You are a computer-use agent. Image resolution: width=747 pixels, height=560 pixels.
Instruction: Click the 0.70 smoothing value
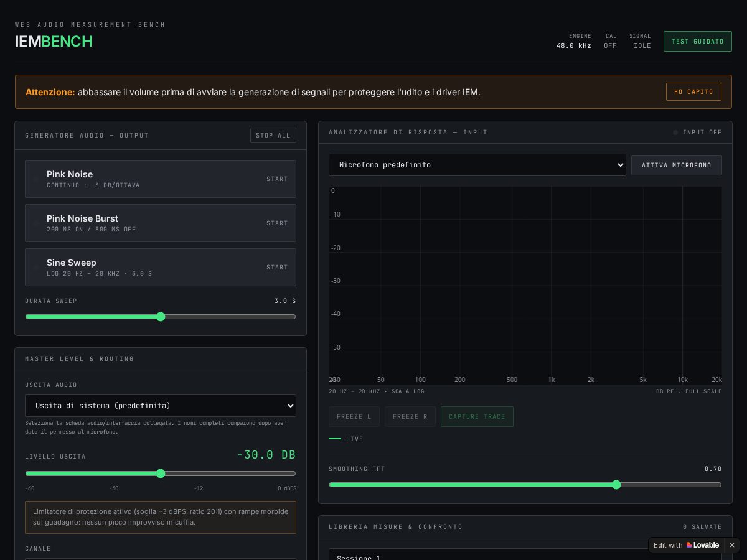(x=713, y=469)
